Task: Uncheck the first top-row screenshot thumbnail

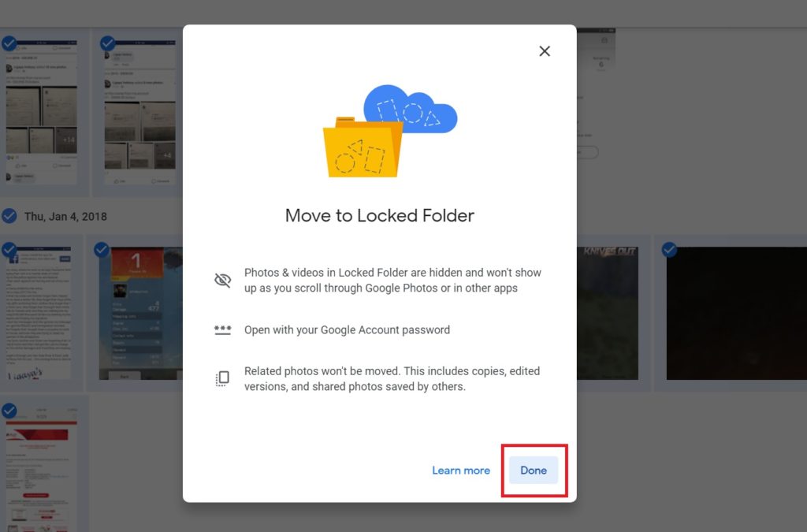Action: click(9, 43)
